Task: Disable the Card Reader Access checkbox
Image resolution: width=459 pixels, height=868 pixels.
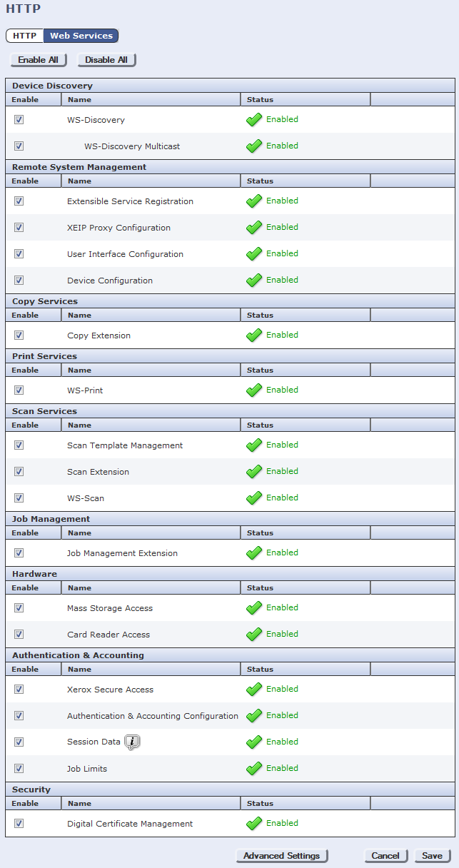Action: 19,635
